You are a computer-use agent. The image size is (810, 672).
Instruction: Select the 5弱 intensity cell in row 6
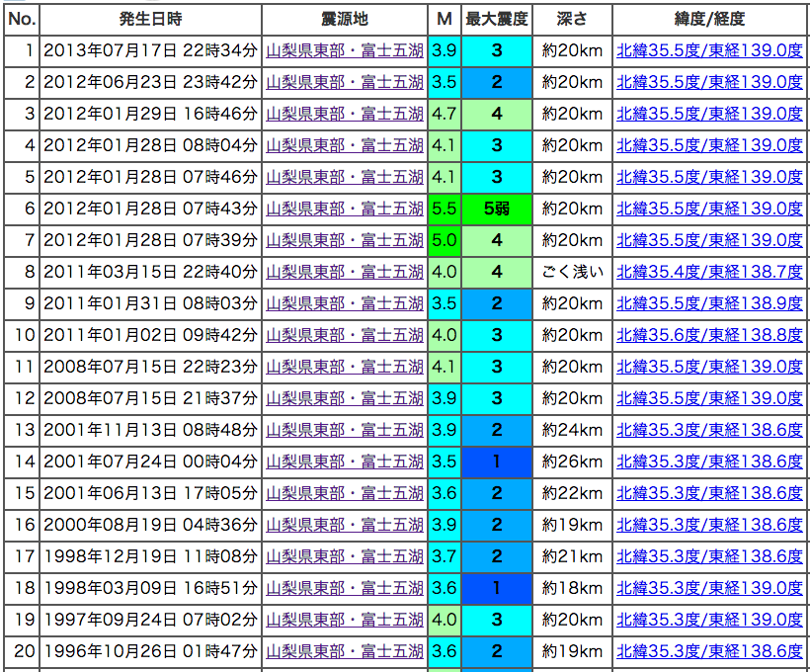495,210
